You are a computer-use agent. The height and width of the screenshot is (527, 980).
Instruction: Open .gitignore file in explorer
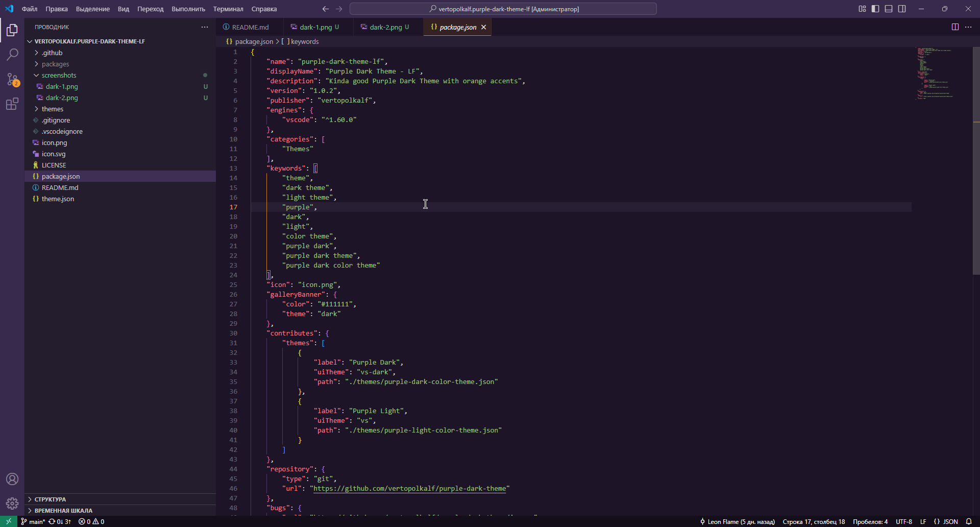pyautogui.click(x=120, y=120)
